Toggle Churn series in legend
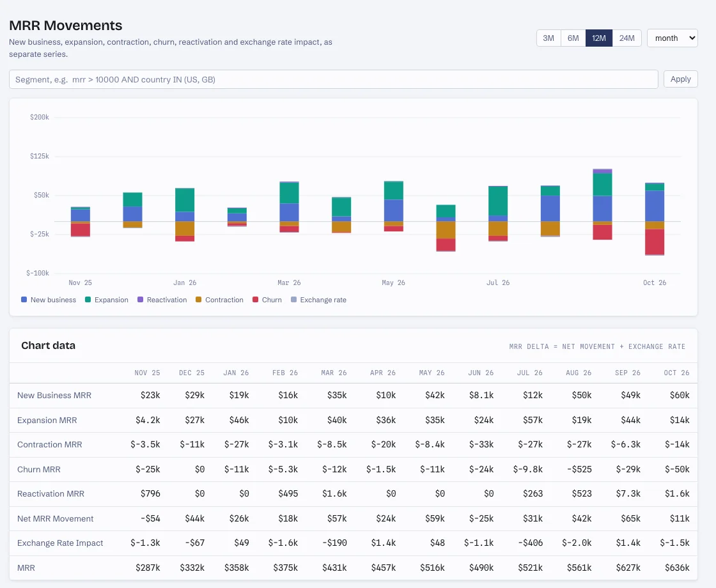This screenshot has height=588, width=716. pyautogui.click(x=267, y=300)
